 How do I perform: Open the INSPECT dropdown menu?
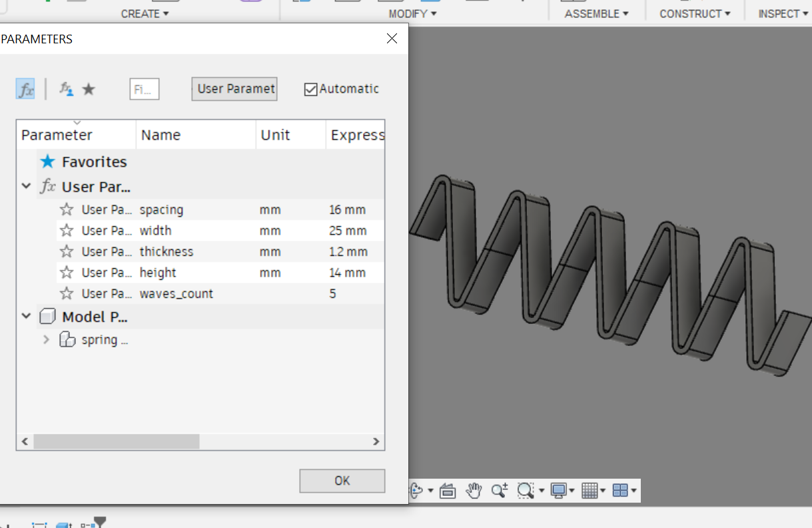point(783,13)
